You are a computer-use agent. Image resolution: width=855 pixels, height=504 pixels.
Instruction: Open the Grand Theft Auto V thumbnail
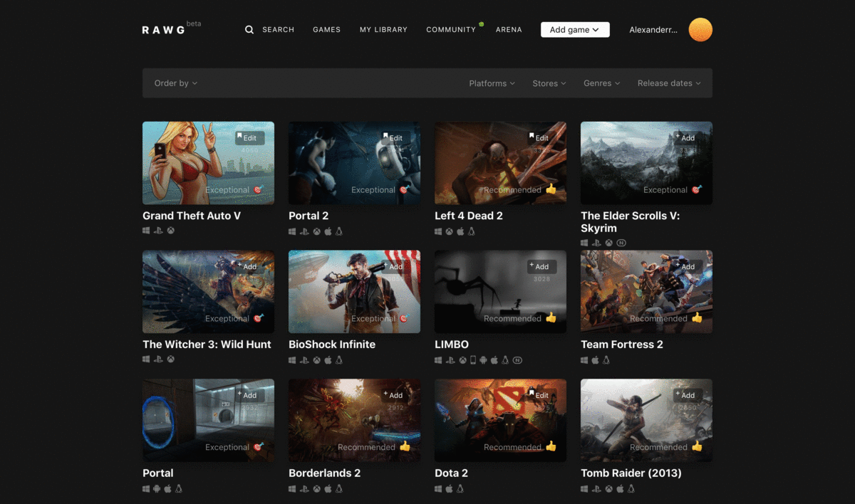[208, 163]
